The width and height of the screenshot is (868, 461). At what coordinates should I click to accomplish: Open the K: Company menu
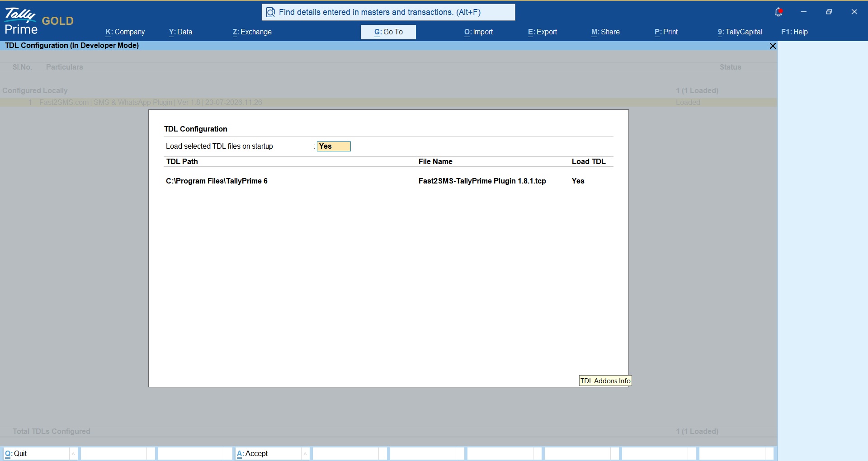coord(125,32)
